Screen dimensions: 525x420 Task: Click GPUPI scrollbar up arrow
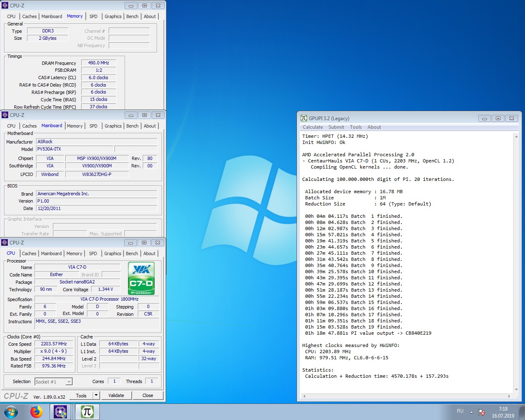point(516,136)
